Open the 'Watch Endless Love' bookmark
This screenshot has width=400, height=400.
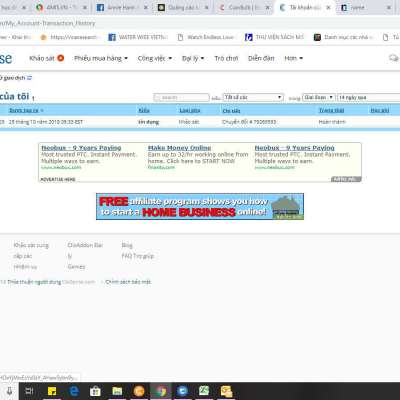pos(207,37)
